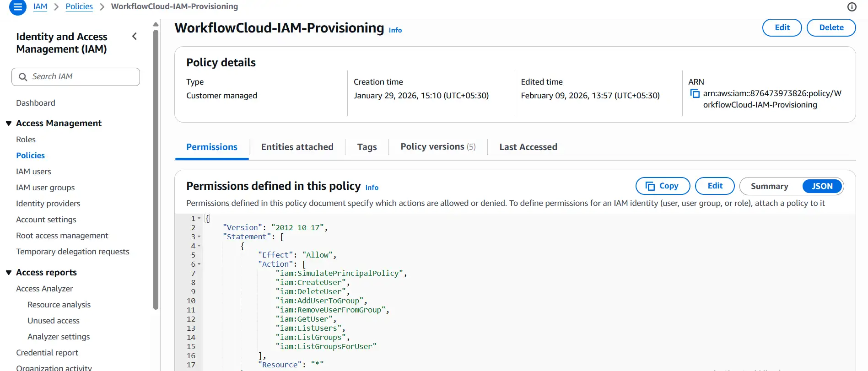
Task: Open the hamburger navigation menu
Action: tap(18, 7)
